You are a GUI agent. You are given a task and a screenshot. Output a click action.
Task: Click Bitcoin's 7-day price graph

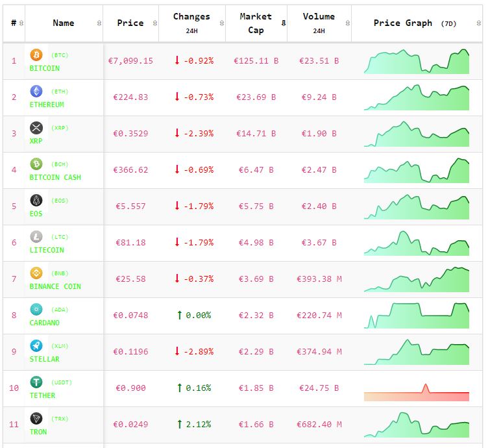coord(416,61)
